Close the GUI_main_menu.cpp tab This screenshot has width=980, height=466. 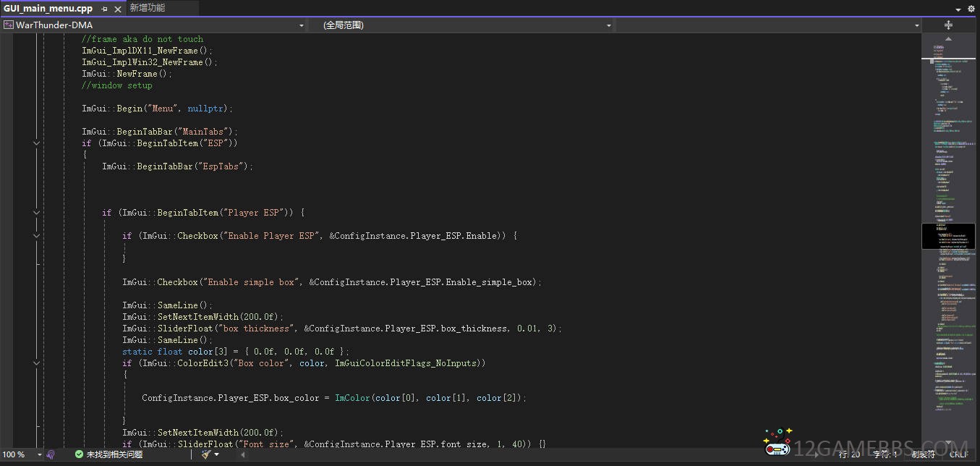[x=118, y=9]
